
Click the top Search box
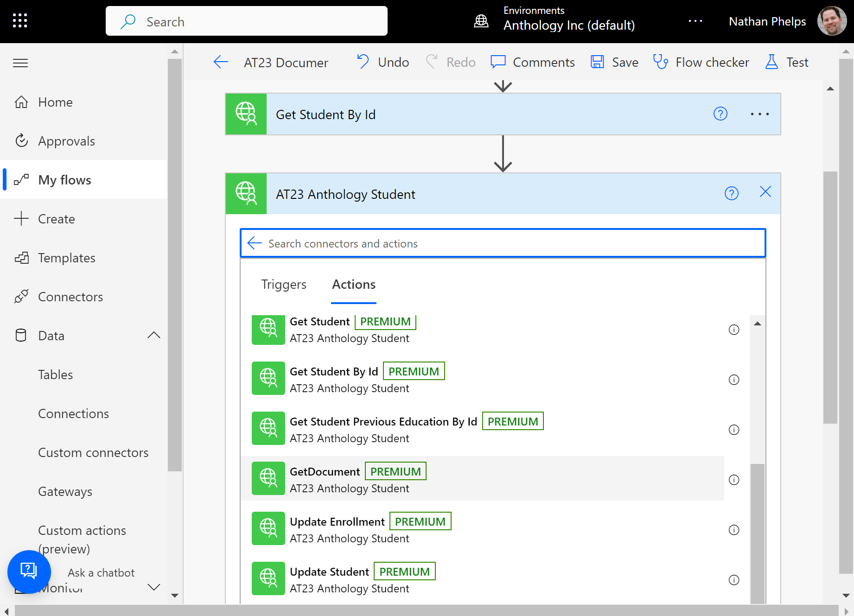point(246,21)
